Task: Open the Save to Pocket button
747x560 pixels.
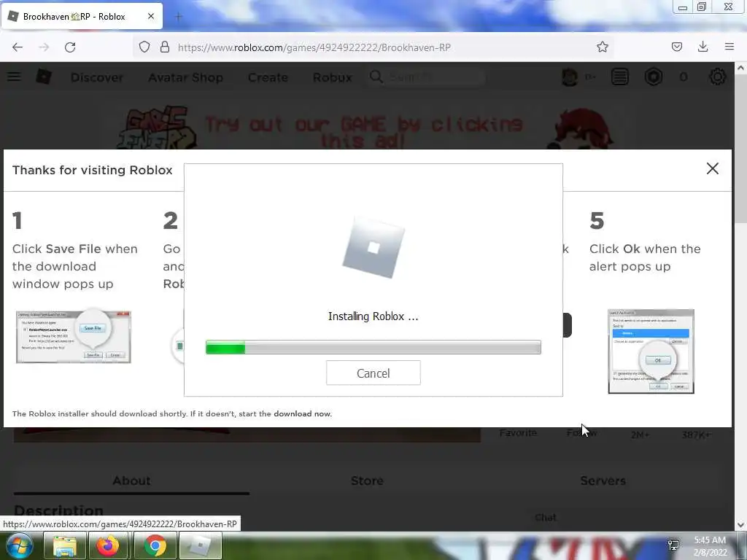Action: pyautogui.click(x=676, y=47)
